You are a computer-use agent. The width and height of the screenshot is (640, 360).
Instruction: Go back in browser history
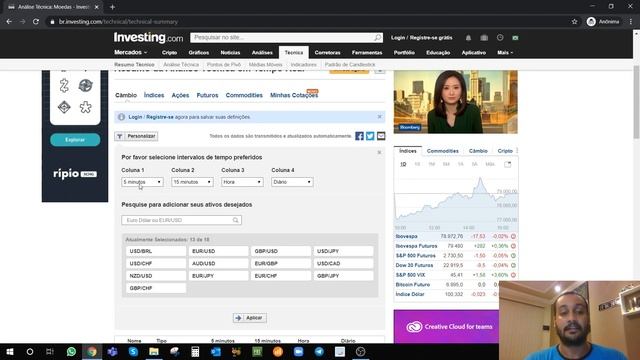coord(9,22)
